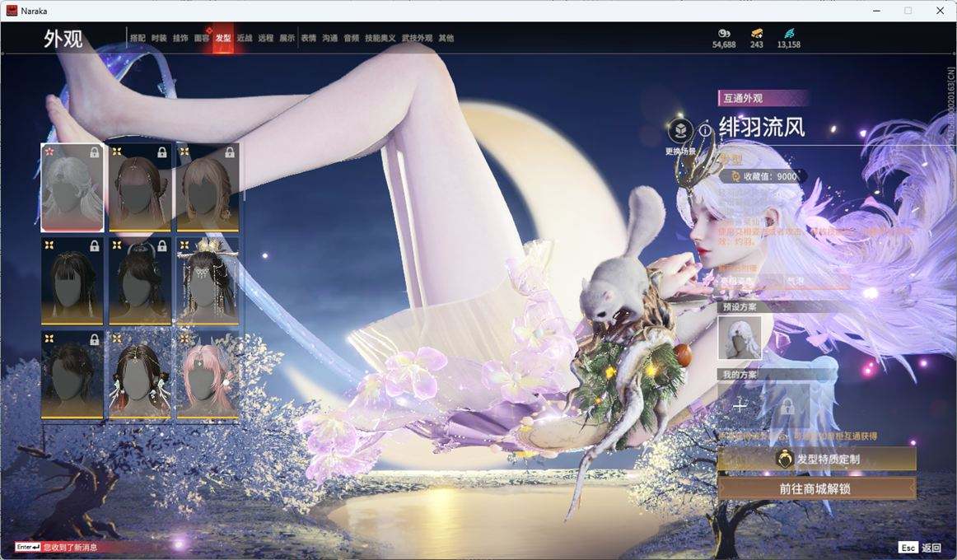Select the brown twin-bun hairstyle thumbnail

pos(140,375)
